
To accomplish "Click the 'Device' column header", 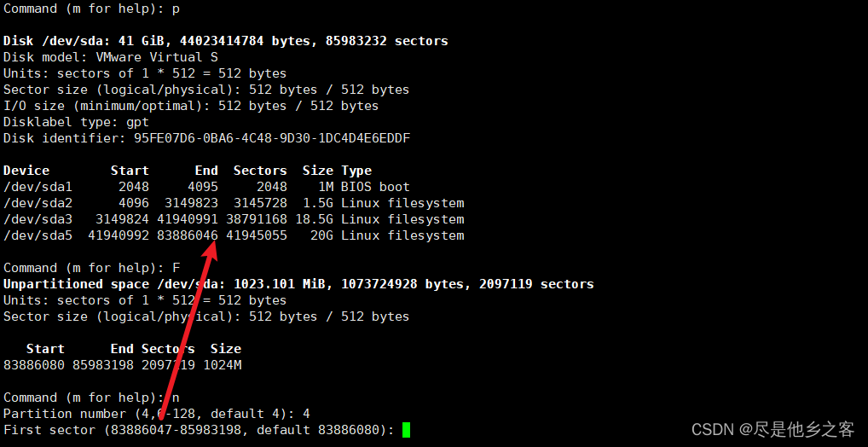I will pyautogui.click(x=26, y=171).
